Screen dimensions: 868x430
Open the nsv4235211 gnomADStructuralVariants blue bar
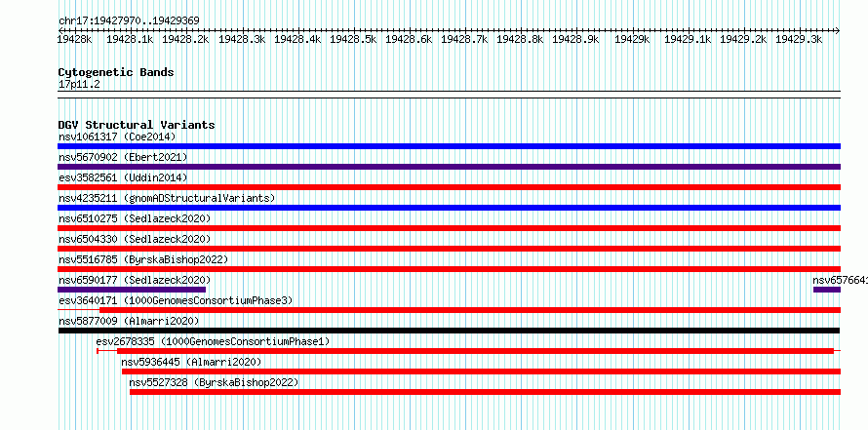[x=449, y=208]
